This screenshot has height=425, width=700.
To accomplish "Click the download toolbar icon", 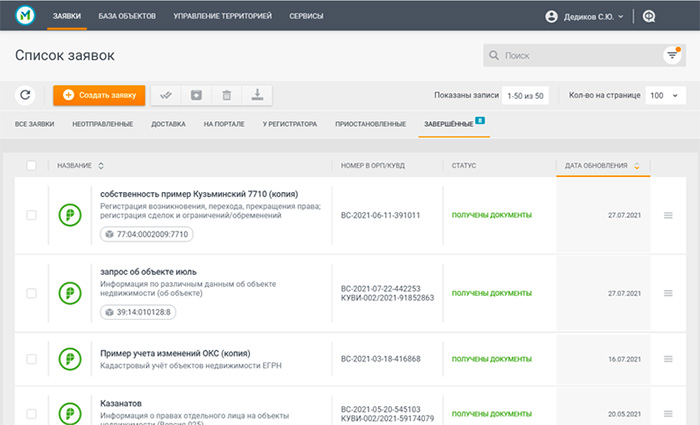I will click(x=257, y=95).
